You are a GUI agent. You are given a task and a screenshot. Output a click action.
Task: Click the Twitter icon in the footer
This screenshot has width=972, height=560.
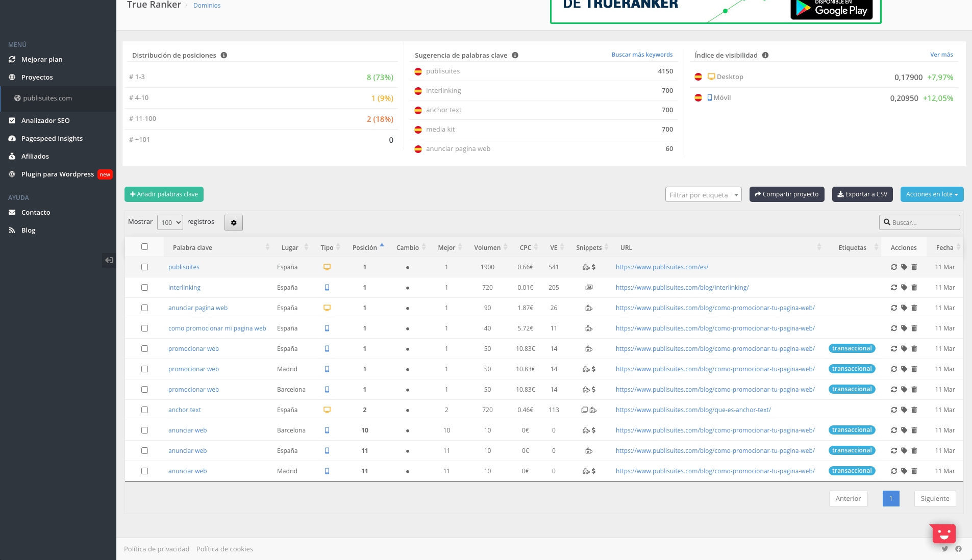pos(944,549)
